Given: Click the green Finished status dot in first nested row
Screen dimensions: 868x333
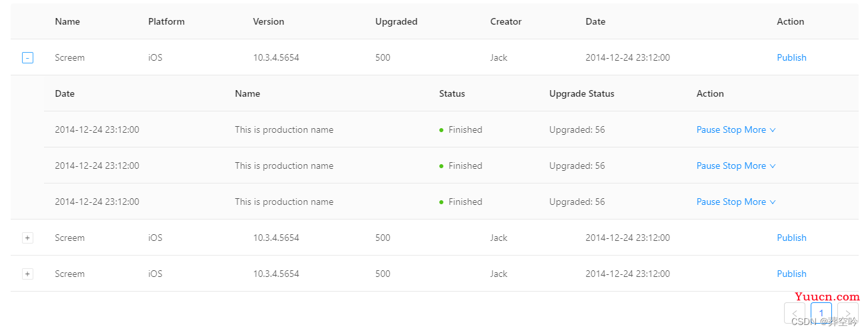Looking at the screenshot, I should tap(441, 130).
